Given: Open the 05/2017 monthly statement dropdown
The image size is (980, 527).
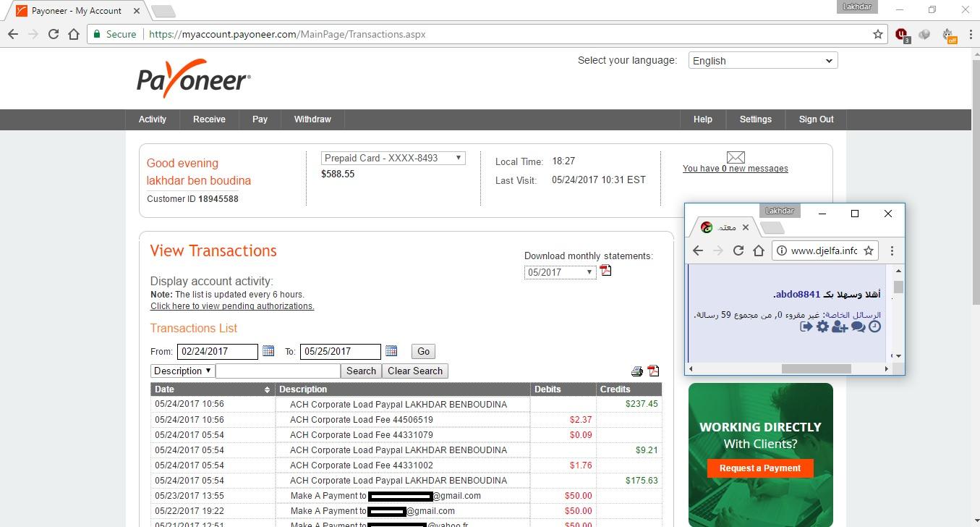Looking at the screenshot, I should (x=560, y=272).
